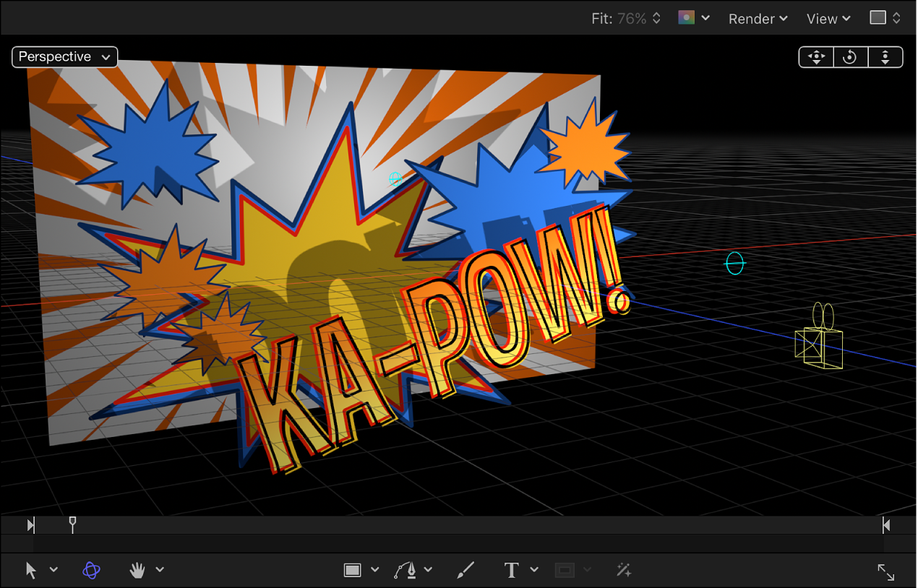918x588 pixels.
Task: Activate the pan 3D view control
Action: click(815, 56)
